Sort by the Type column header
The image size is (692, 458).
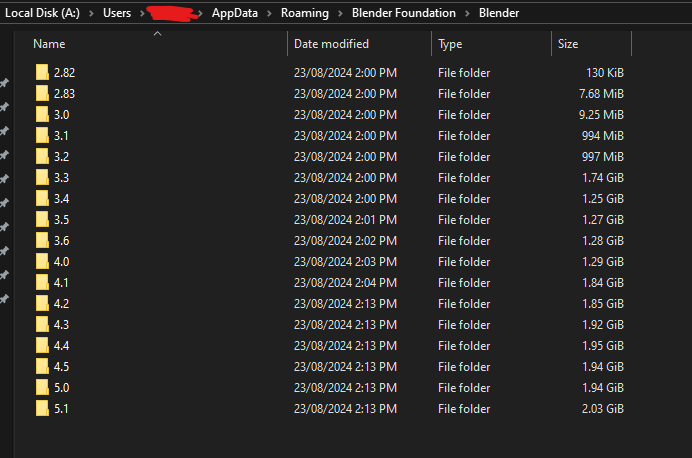450,44
